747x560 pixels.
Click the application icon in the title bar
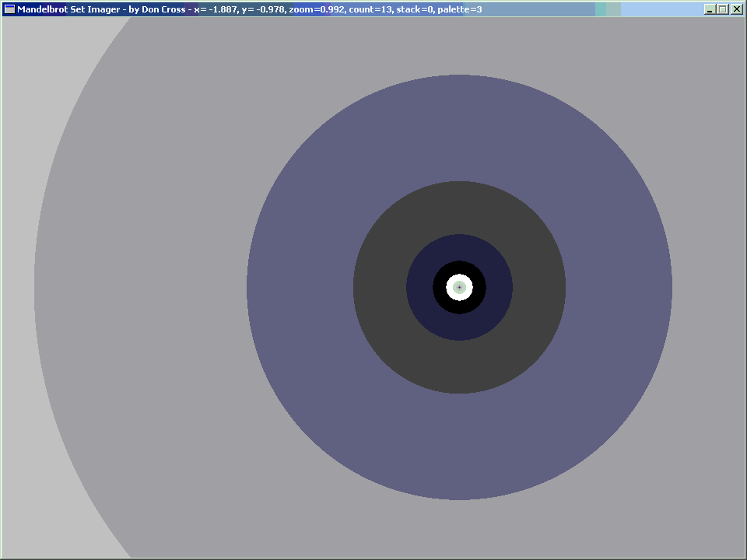[x=9, y=9]
